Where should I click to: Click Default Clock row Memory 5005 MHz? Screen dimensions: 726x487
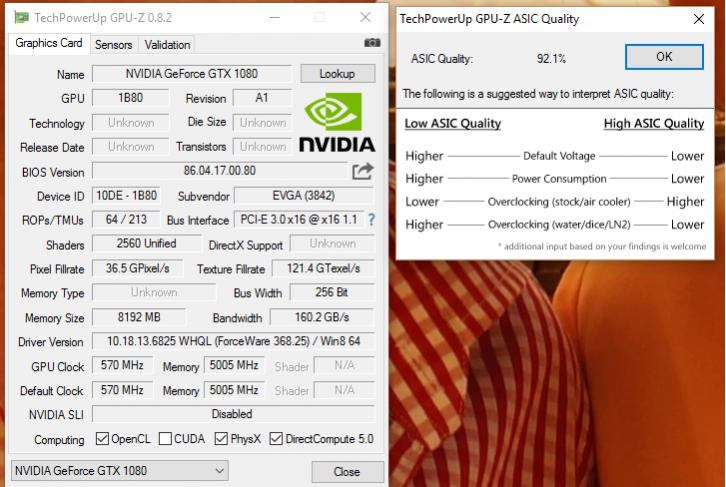(234, 390)
